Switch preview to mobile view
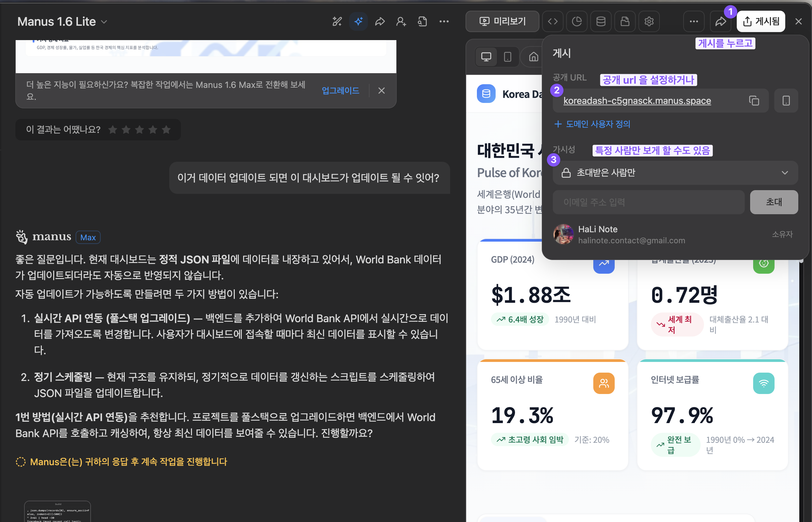The image size is (812, 522). (x=507, y=56)
